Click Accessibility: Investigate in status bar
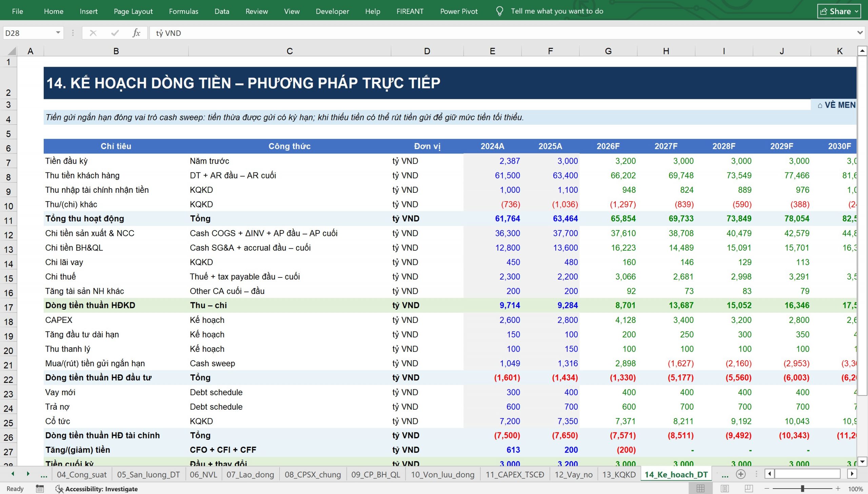 pyautogui.click(x=97, y=489)
